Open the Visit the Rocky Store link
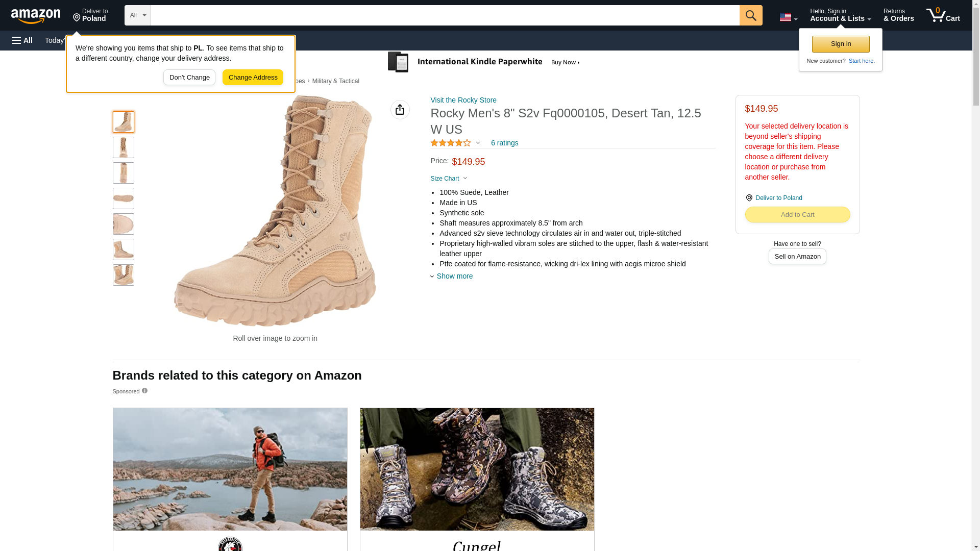980x551 pixels. click(463, 100)
